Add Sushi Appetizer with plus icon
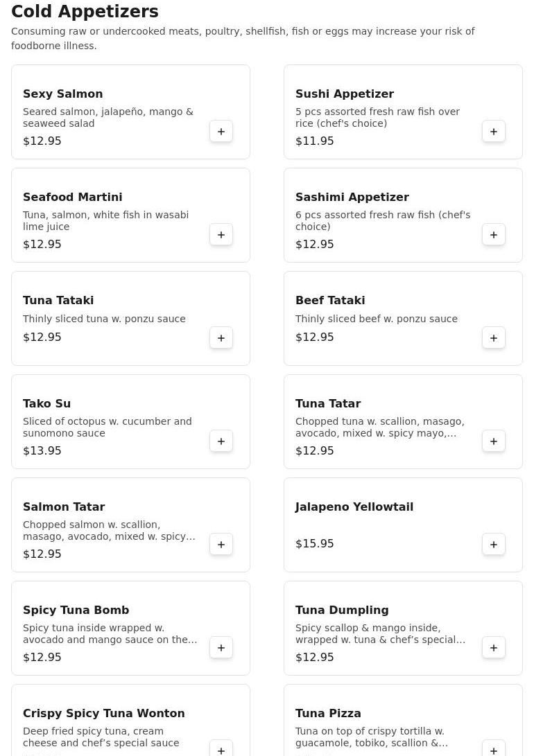The height and width of the screenshot is (756, 534). point(494,132)
